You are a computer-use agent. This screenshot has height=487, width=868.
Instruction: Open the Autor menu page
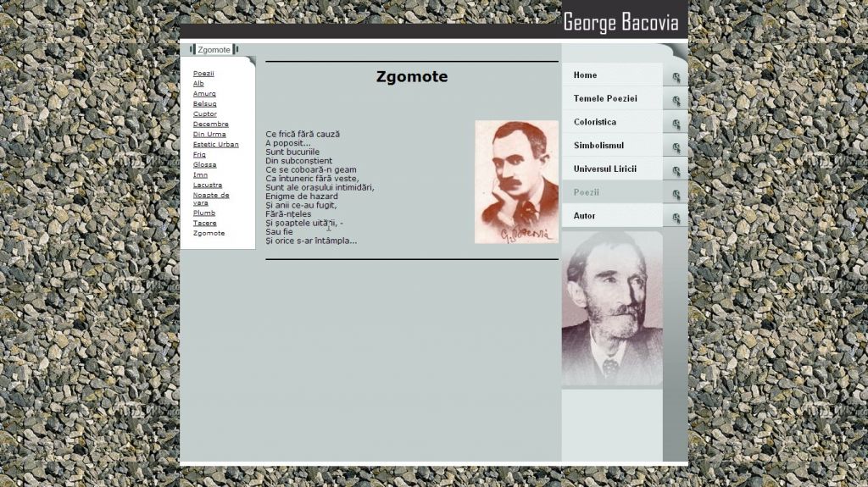pos(584,216)
